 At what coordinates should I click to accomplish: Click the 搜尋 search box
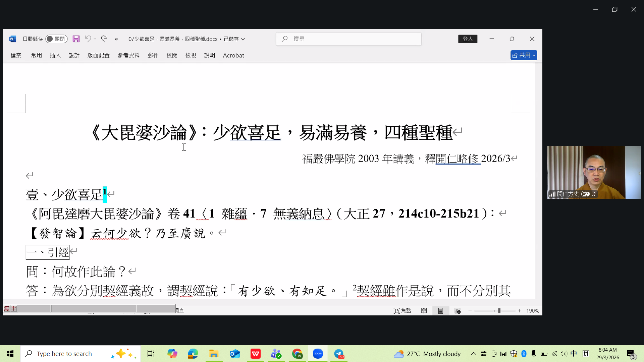click(349, 39)
